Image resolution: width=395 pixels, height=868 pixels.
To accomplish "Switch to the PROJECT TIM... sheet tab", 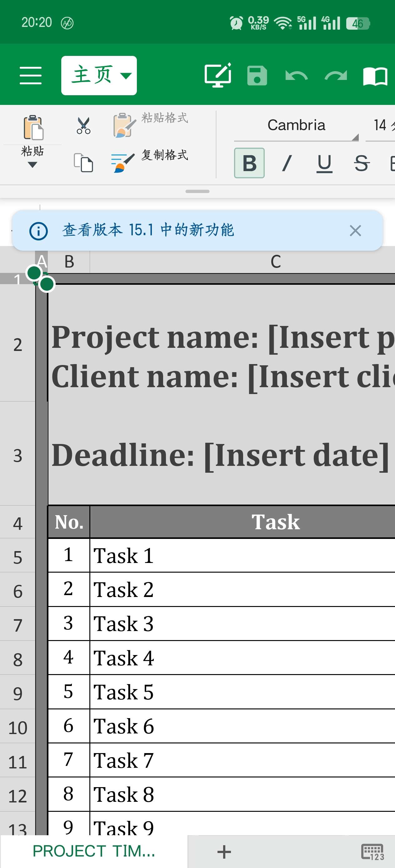I will (x=94, y=851).
